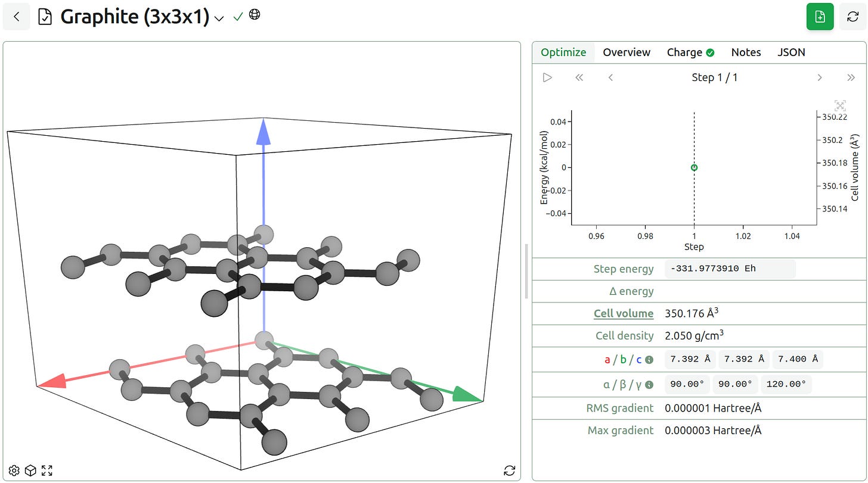Click the green new file button
The width and height of the screenshot is (868, 483).
tap(820, 17)
